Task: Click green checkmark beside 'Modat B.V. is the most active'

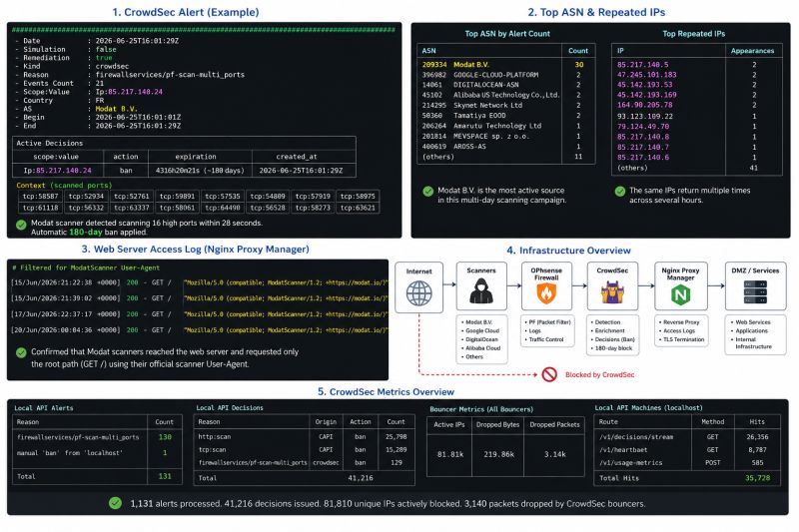Action: [428, 192]
